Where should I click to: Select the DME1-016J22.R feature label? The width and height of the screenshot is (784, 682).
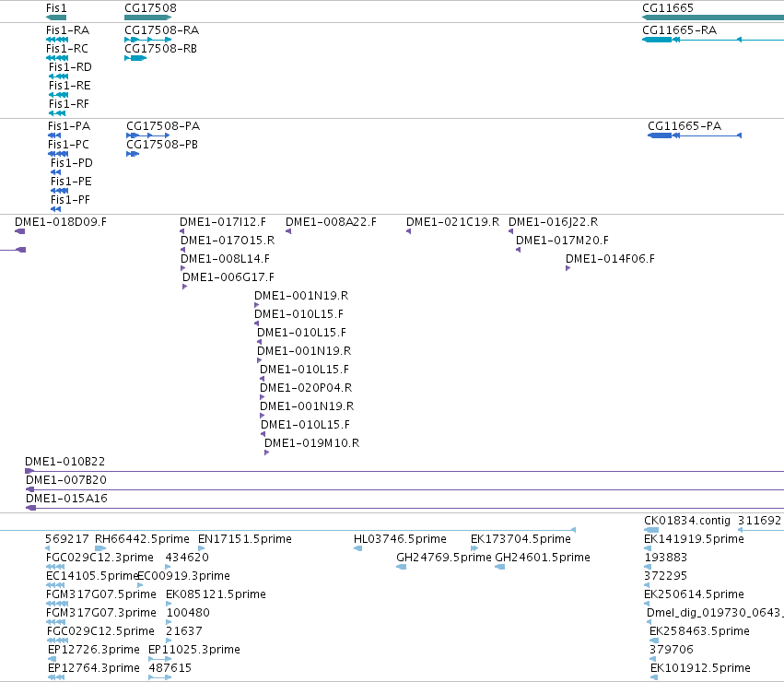553,222
